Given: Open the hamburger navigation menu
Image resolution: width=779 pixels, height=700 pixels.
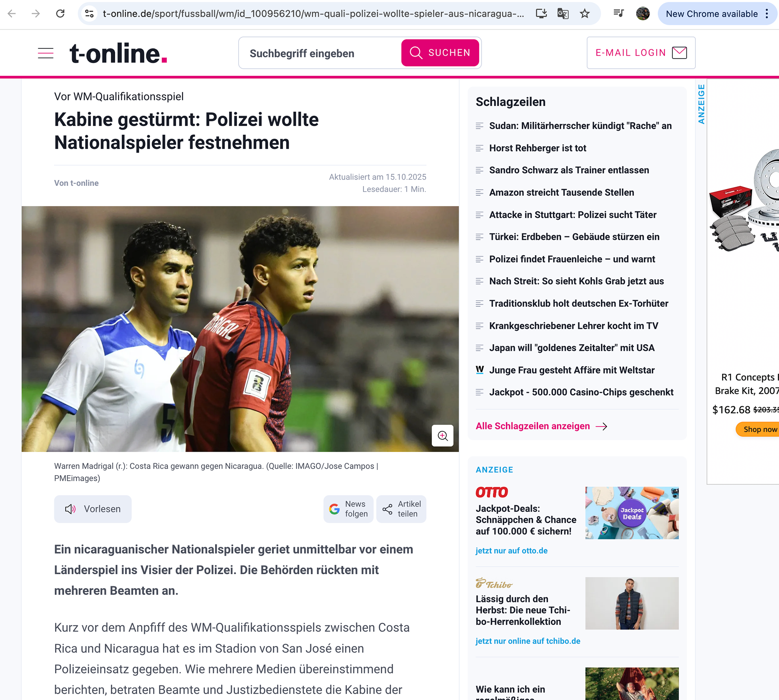Looking at the screenshot, I should coord(45,53).
